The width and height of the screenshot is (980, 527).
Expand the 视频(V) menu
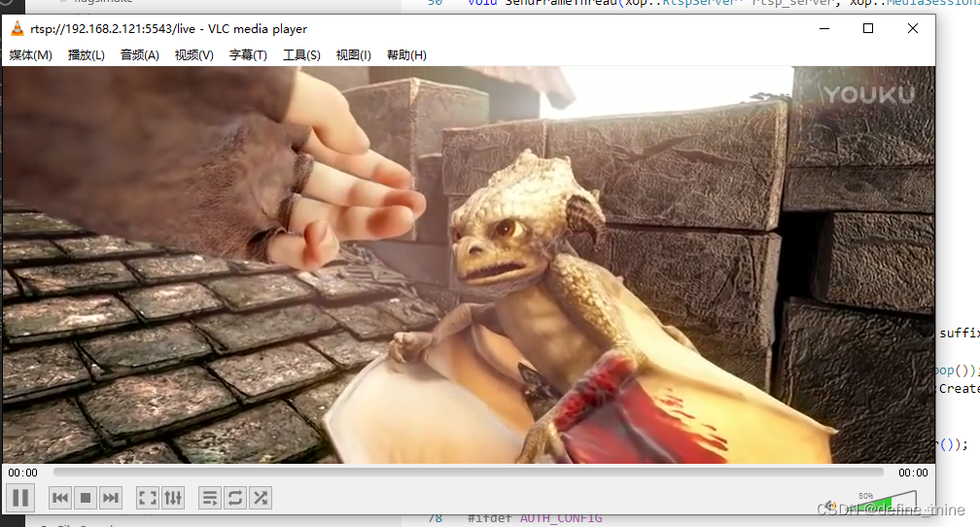193,55
